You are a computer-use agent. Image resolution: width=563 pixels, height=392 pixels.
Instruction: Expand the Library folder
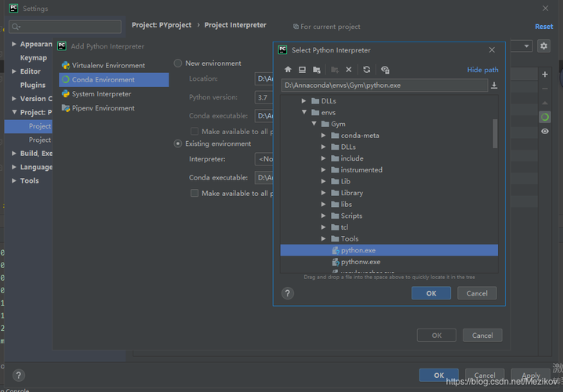pos(324,193)
